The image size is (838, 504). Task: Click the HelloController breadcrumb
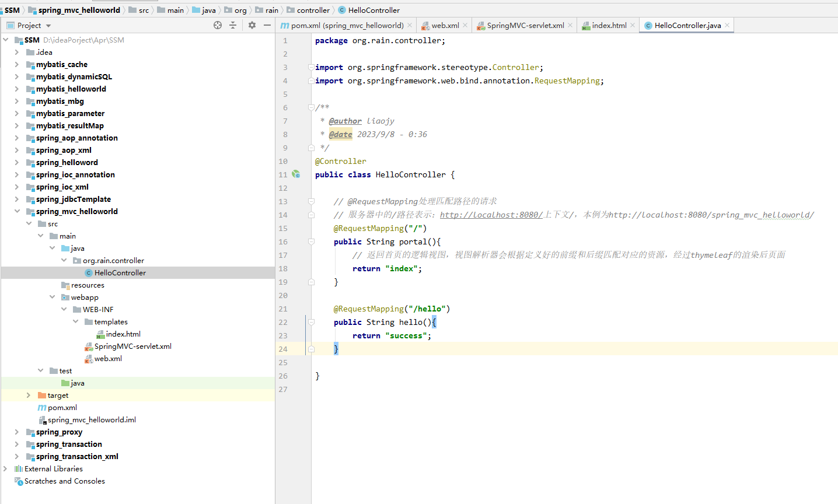click(x=369, y=10)
